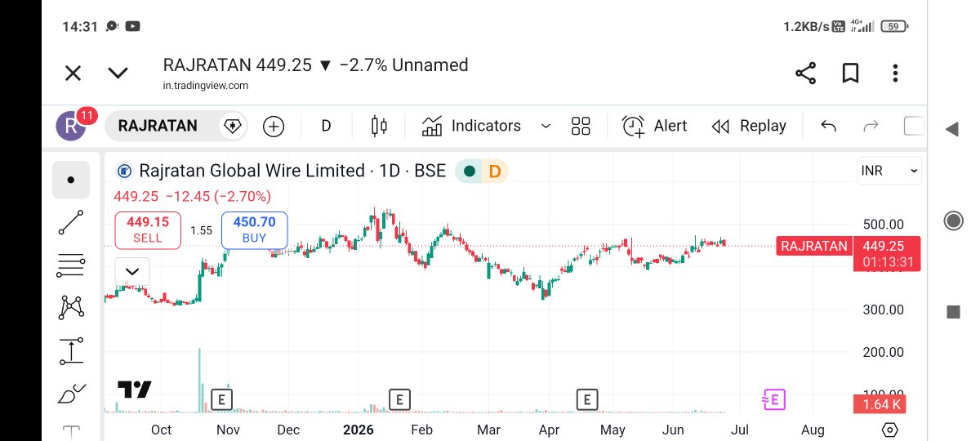Screen dimensions: 980x441
Task: Select the XABCD pattern tool
Action: click(x=71, y=307)
